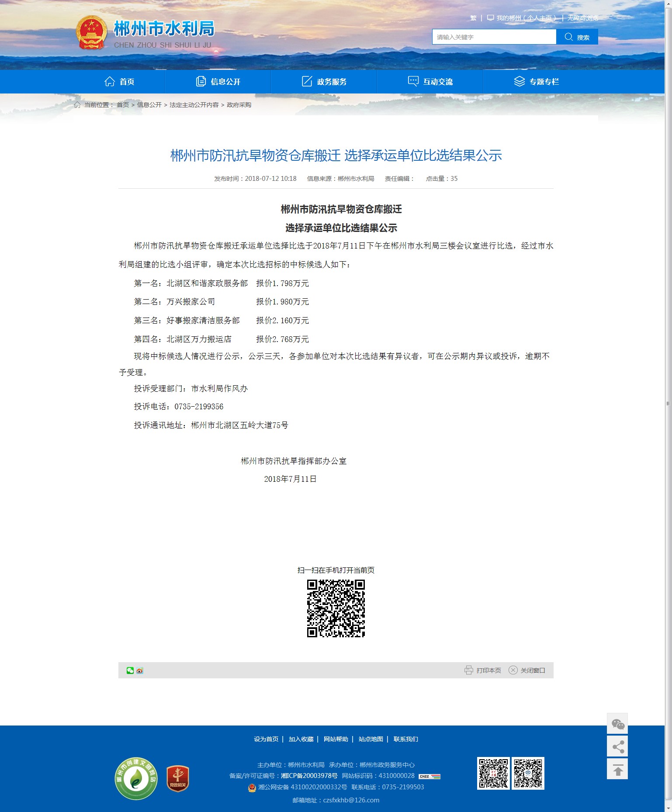
Task: Open the 政务服务 navigation tab
Action: coord(324,82)
